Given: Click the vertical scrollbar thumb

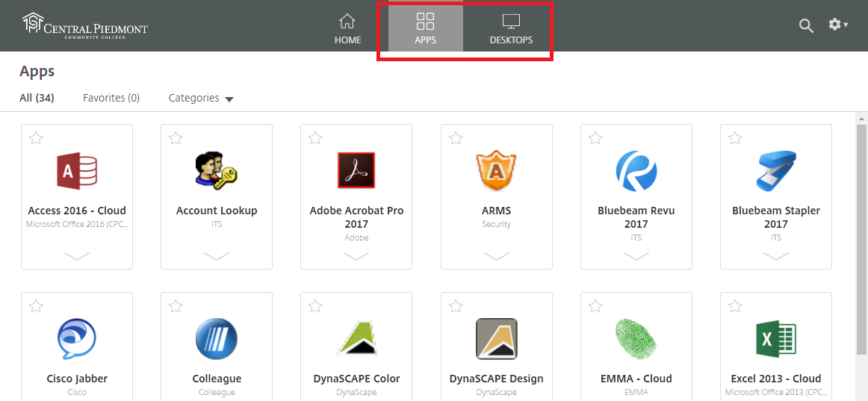Looking at the screenshot, I should coord(862,239).
